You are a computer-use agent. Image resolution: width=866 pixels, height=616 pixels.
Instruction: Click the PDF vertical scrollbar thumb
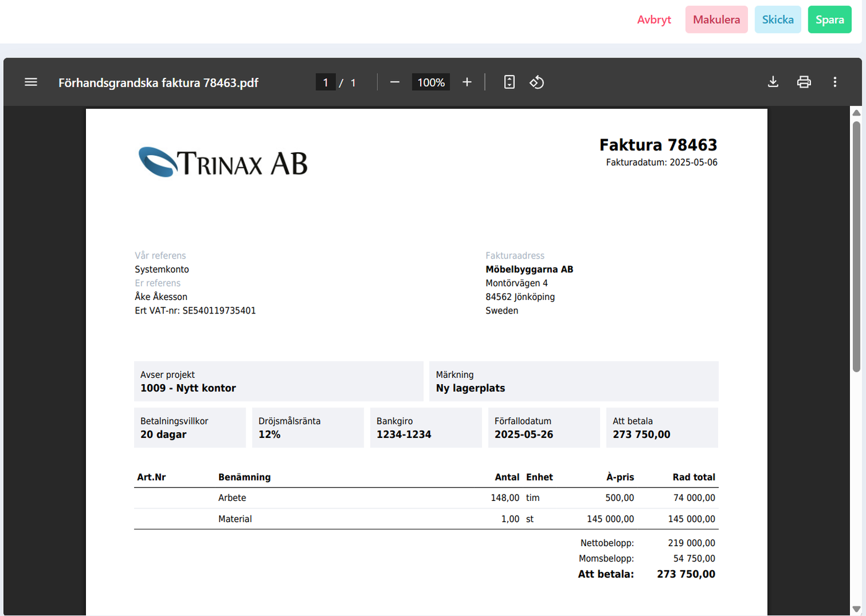click(857, 246)
